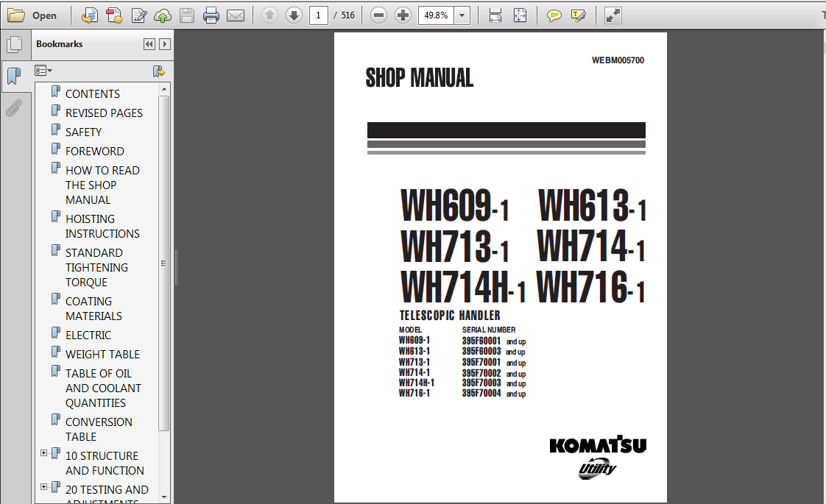Click the Print icon
Viewport: 826px width, 504px height.
211,15
